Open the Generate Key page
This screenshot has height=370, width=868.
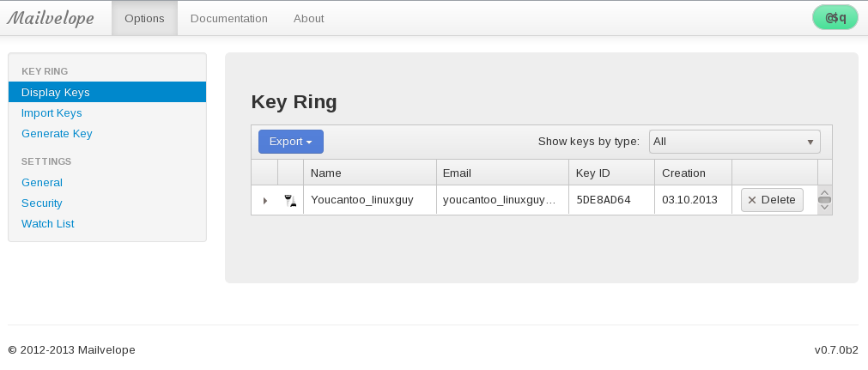(x=57, y=133)
